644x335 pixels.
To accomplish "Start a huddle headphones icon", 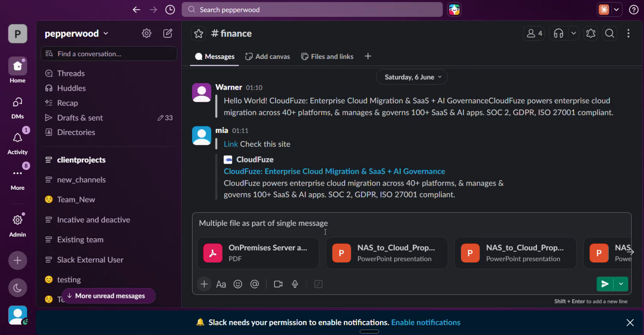I will [x=558, y=34].
